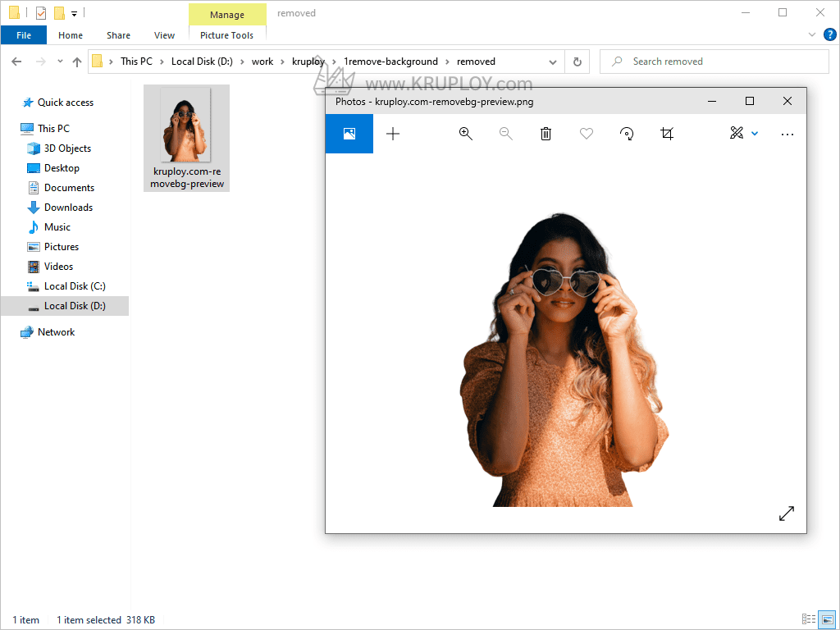Switch to the Home ribbon tab
The height and width of the screenshot is (630, 840).
click(x=71, y=35)
